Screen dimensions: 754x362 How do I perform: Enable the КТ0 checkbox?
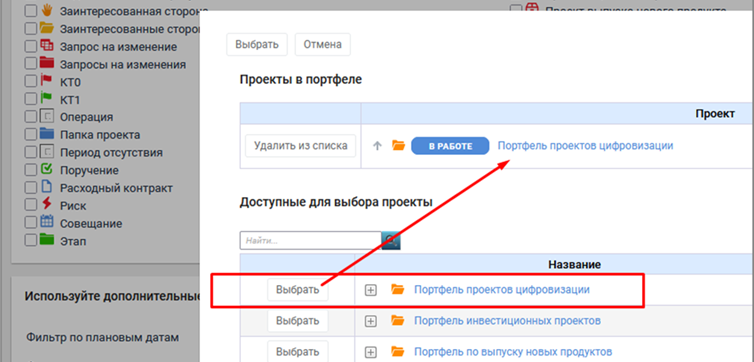click(x=31, y=82)
